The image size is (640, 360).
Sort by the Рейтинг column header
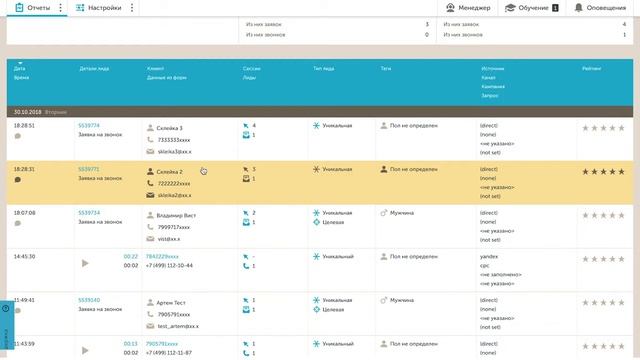click(591, 69)
